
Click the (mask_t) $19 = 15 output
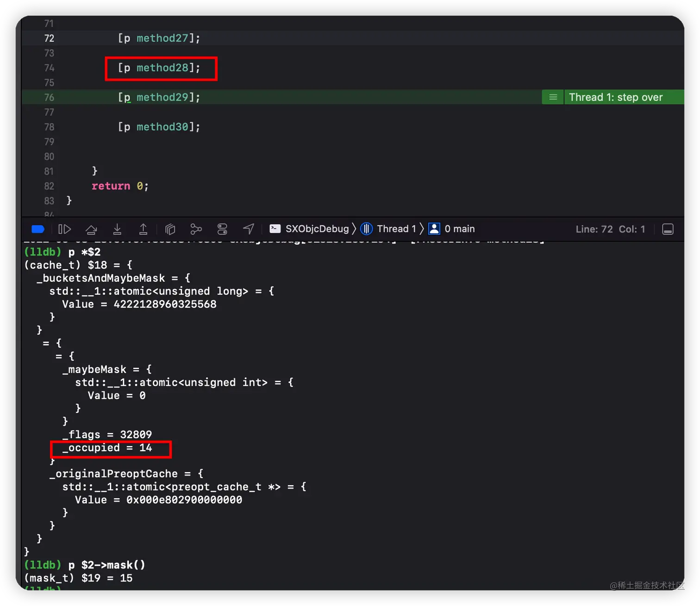[x=78, y=578]
